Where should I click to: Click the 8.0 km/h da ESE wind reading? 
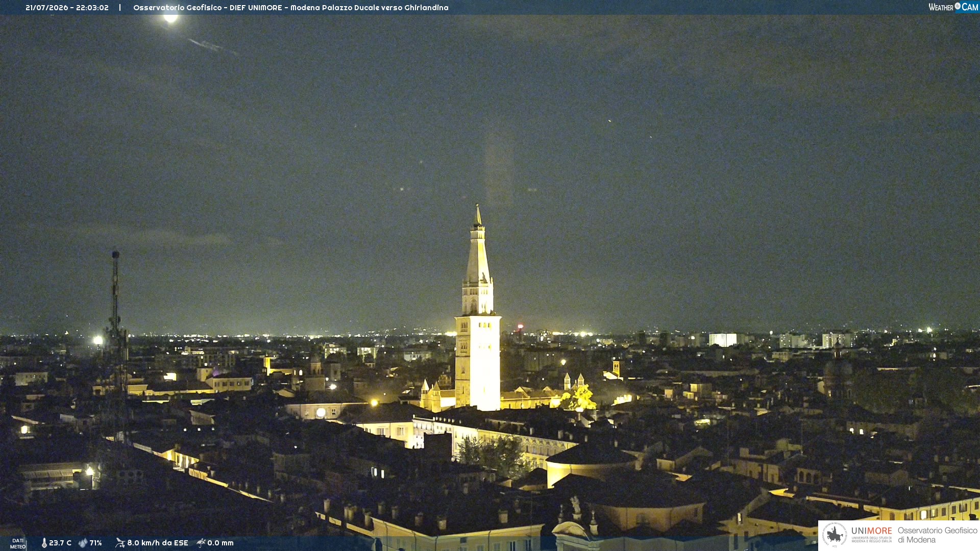(158, 543)
